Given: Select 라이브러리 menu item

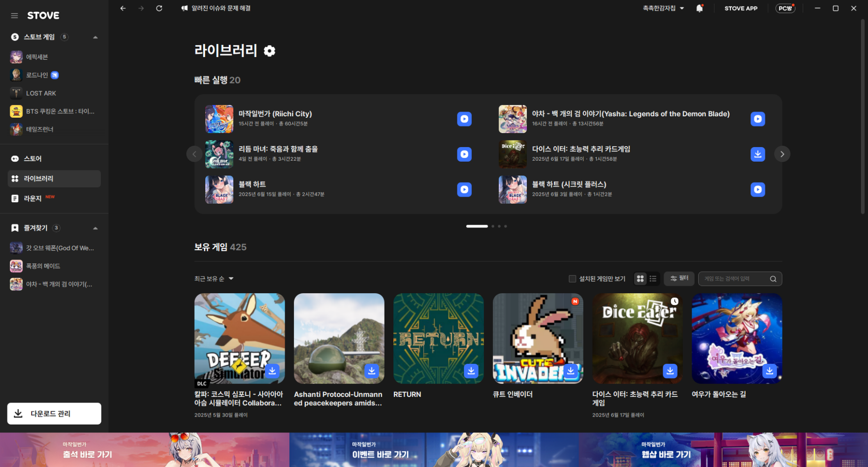Looking at the screenshot, I should [54, 179].
